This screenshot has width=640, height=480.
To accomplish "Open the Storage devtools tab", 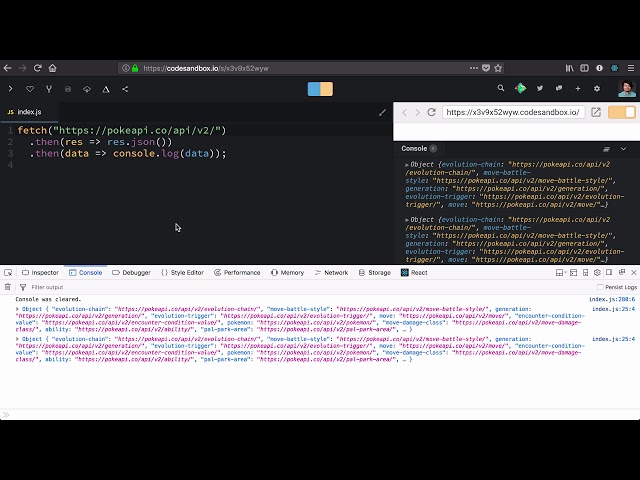I will 375,273.
